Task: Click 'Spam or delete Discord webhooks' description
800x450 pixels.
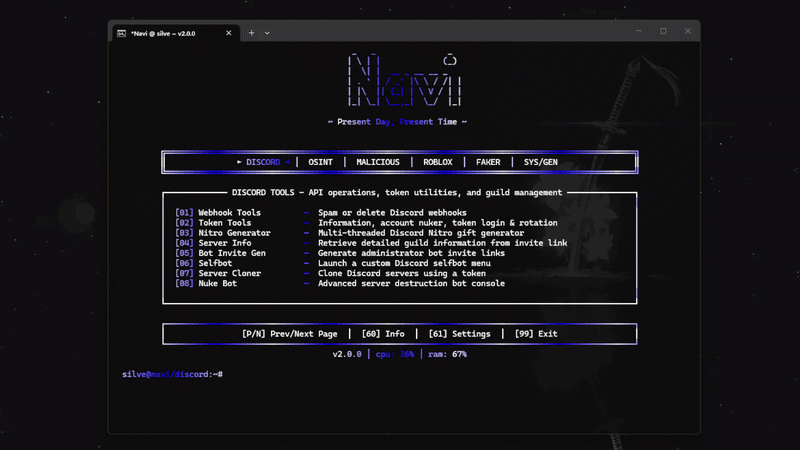Action: pos(392,213)
